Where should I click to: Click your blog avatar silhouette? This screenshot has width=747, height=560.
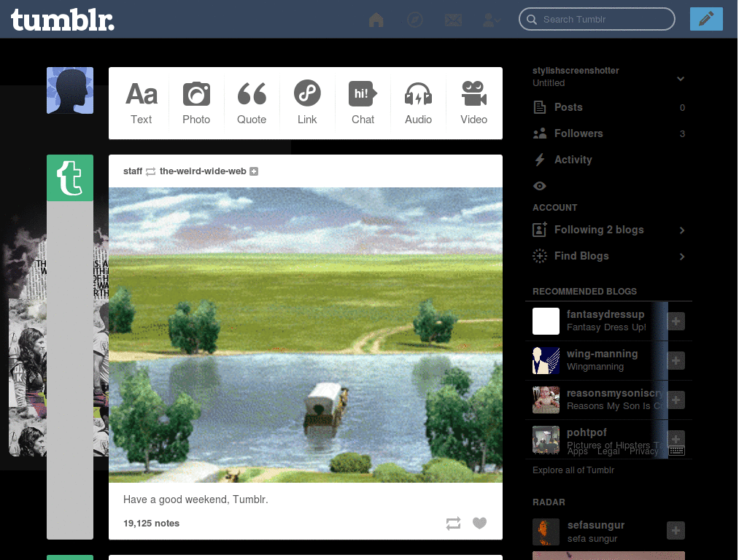(70, 90)
